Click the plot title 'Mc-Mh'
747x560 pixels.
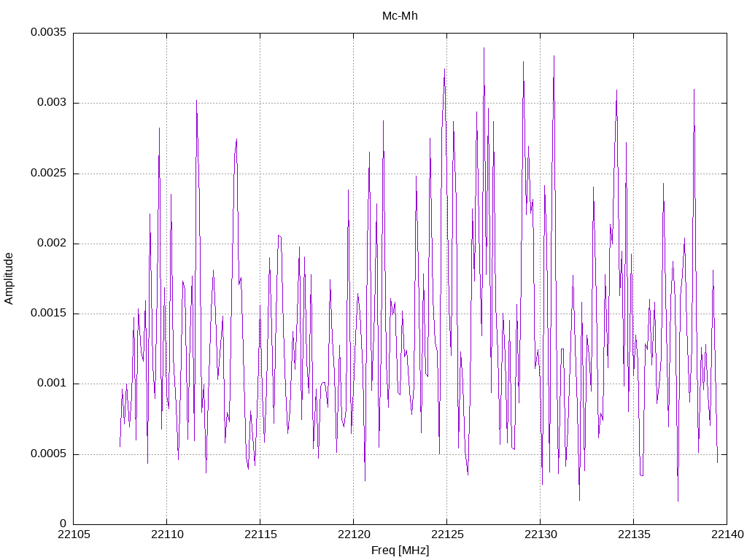tap(400, 16)
